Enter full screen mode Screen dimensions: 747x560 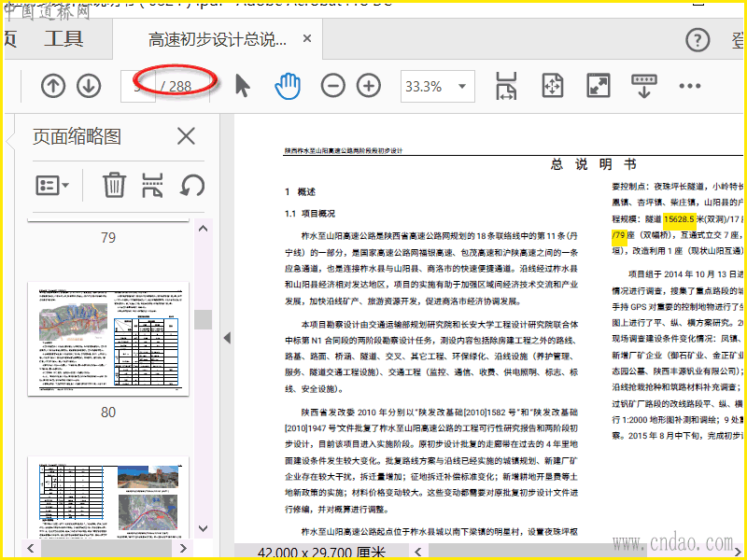(598, 86)
